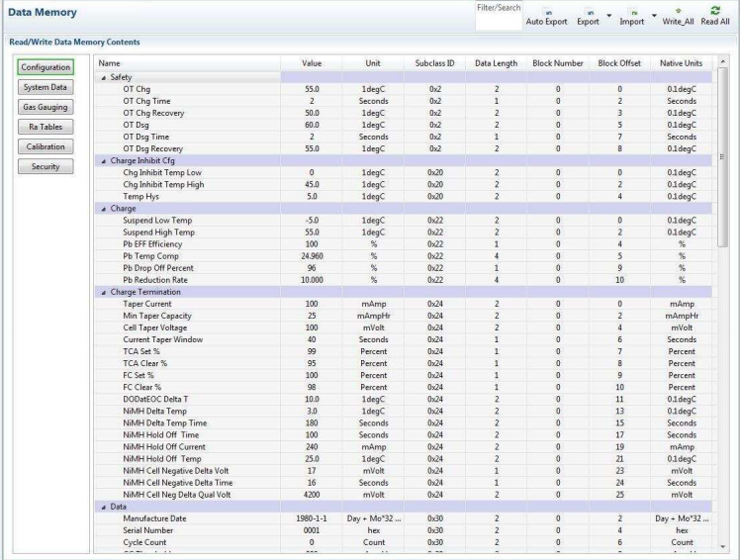Click Suspend Low Temp value -5.0
This screenshot has height=560, width=740.
pos(312,221)
